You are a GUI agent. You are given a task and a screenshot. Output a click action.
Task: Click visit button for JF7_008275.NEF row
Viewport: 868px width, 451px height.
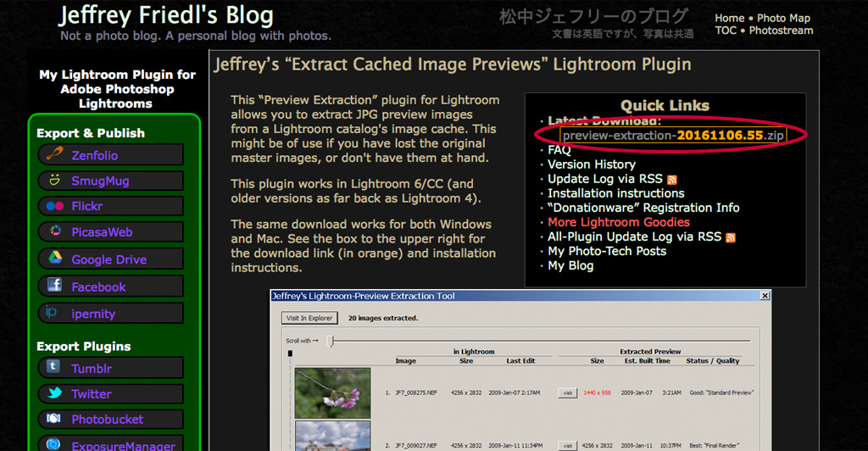click(567, 393)
